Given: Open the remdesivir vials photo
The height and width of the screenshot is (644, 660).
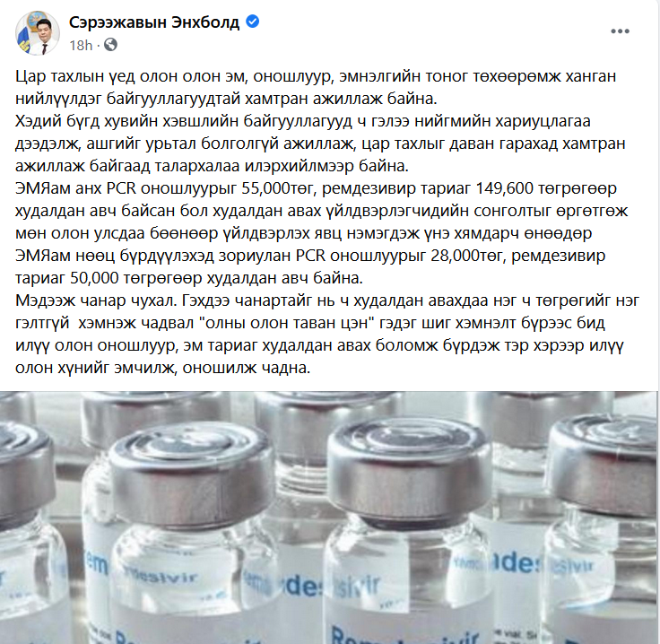Looking at the screenshot, I should click(328, 518).
